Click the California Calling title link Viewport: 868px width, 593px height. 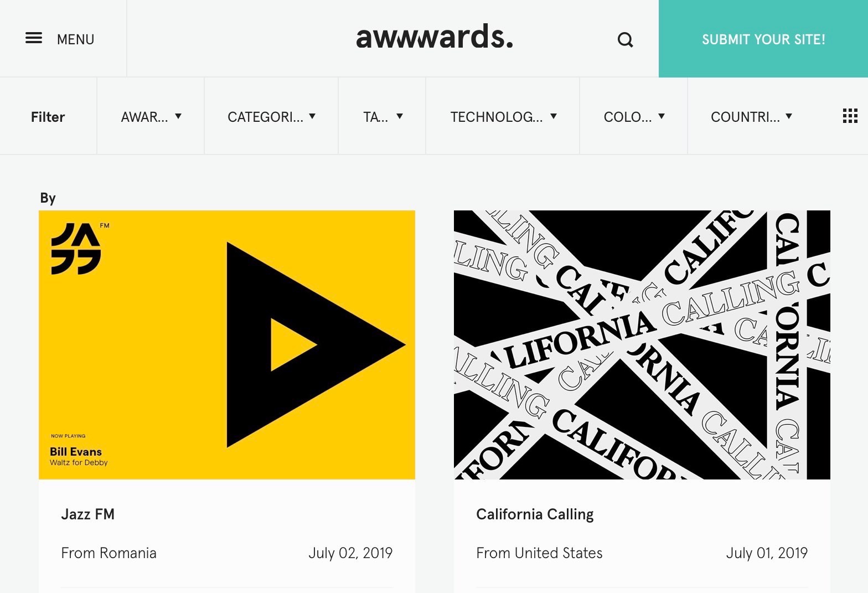tap(535, 514)
